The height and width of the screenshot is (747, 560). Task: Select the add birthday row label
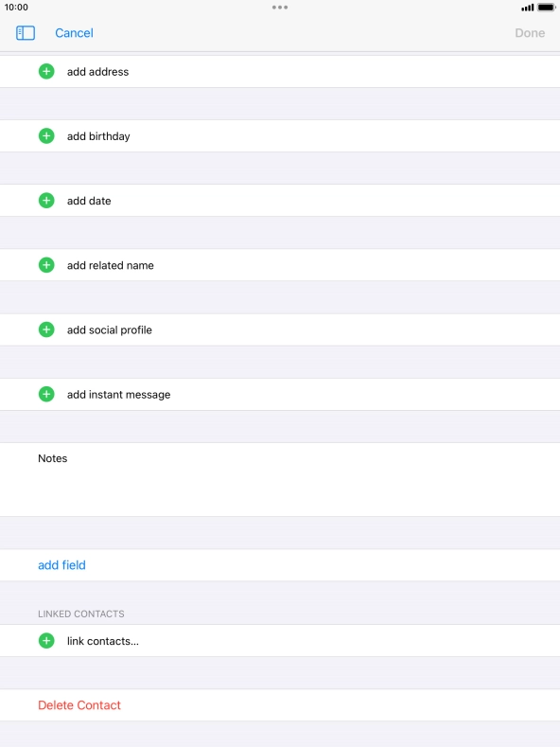pyautogui.click(x=98, y=136)
